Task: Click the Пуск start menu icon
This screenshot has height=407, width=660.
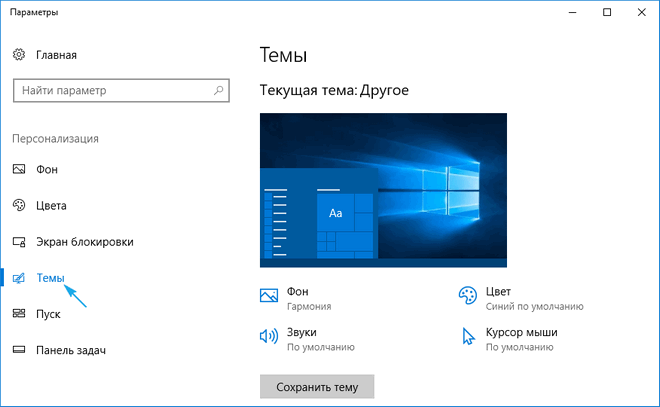Action: point(19,314)
